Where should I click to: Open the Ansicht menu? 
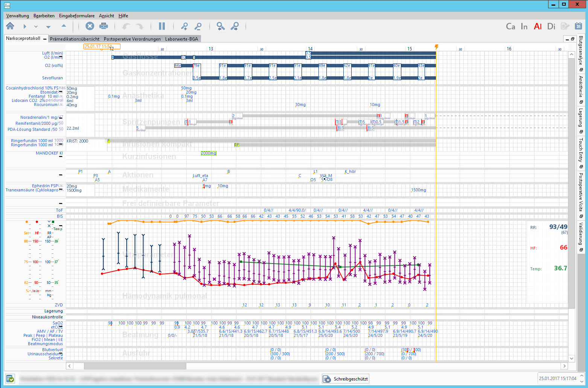click(x=107, y=16)
